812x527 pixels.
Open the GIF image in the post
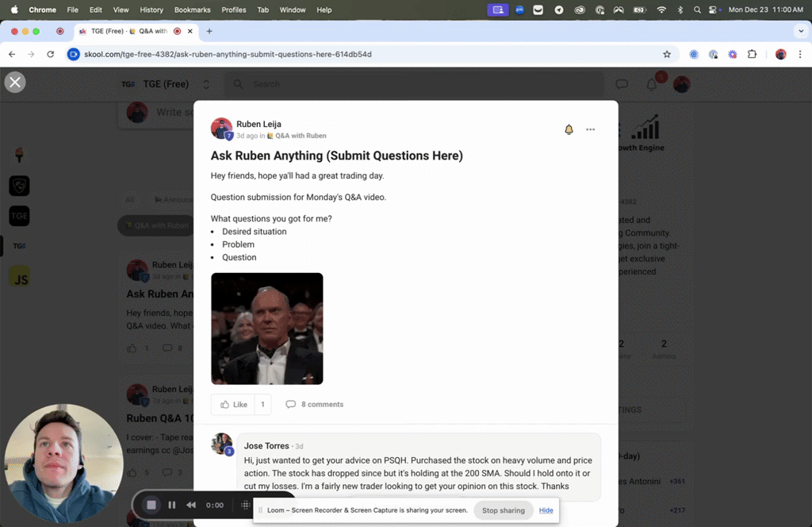point(267,329)
